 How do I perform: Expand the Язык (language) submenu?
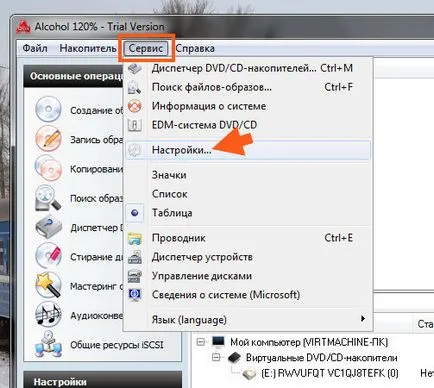[248, 320]
